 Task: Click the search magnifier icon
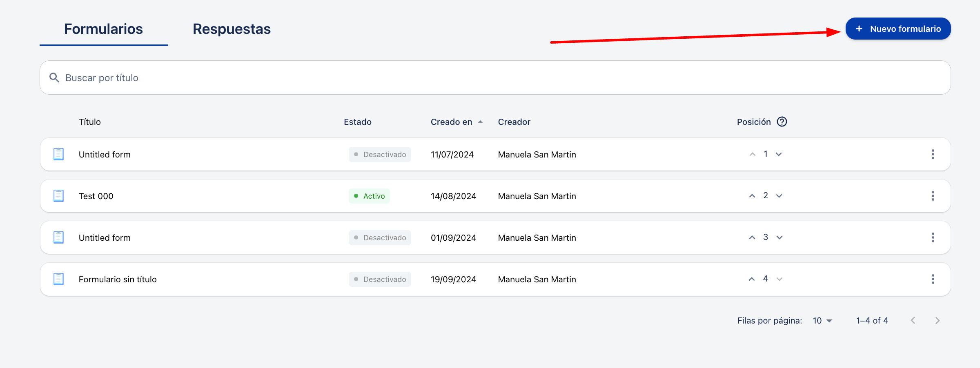point(54,78)
